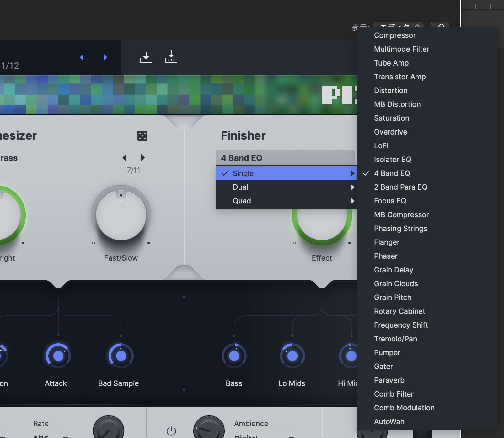Select MB Distortion effect
The width and height of the screenshot is (504, 438).
[428, 104]
